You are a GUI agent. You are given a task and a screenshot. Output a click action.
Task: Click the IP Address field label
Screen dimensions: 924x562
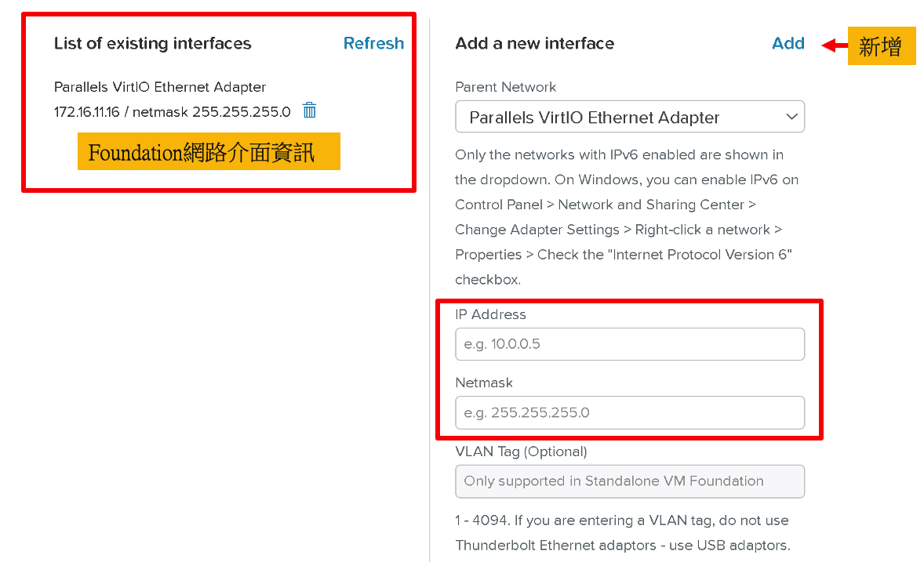490,314
